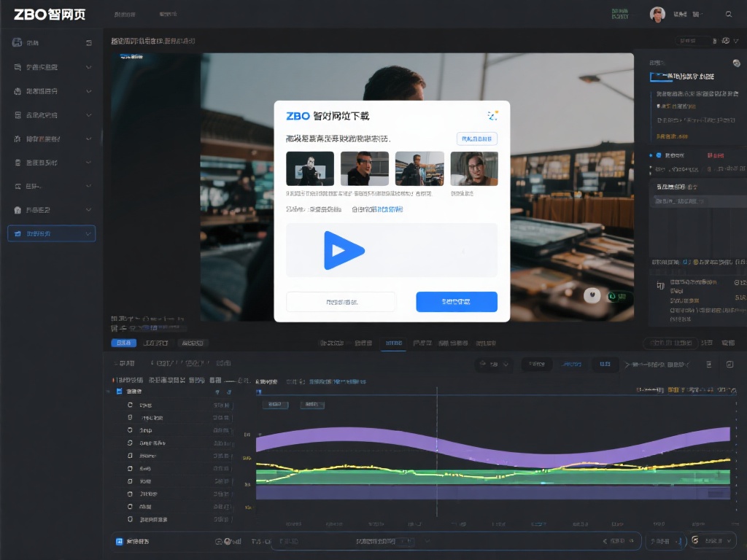747x560 pixels.
Task: Click the white outlined button at dialog bottom
Action: [x=341, y=302]
